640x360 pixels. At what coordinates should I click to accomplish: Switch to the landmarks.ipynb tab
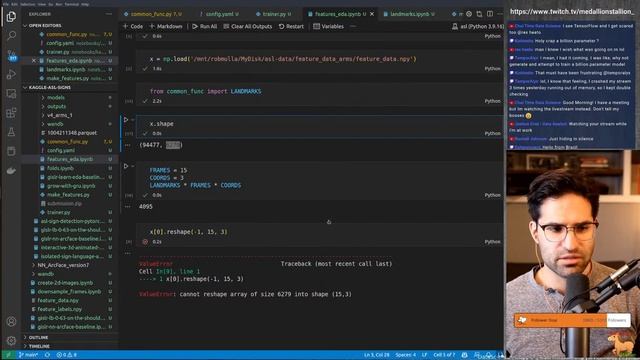(410, 14)
